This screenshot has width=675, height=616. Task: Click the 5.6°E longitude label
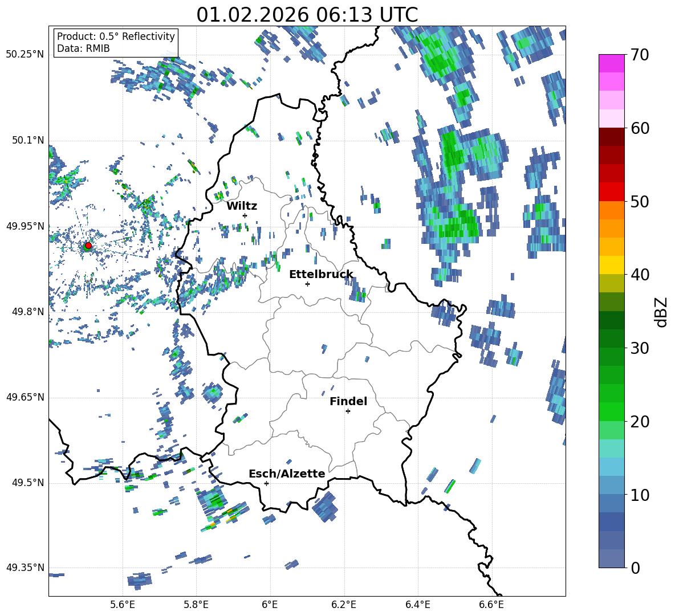[x=123, y=605]
